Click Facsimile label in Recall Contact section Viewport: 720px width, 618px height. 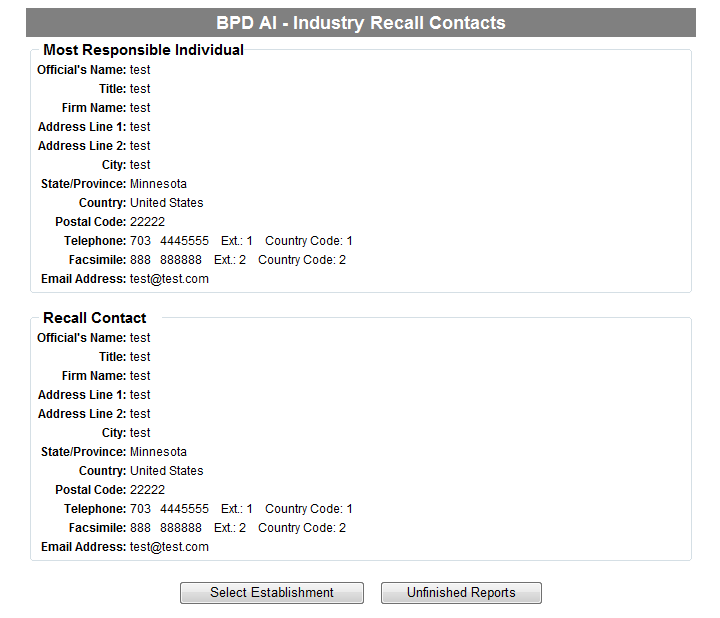tap(97, 528)
